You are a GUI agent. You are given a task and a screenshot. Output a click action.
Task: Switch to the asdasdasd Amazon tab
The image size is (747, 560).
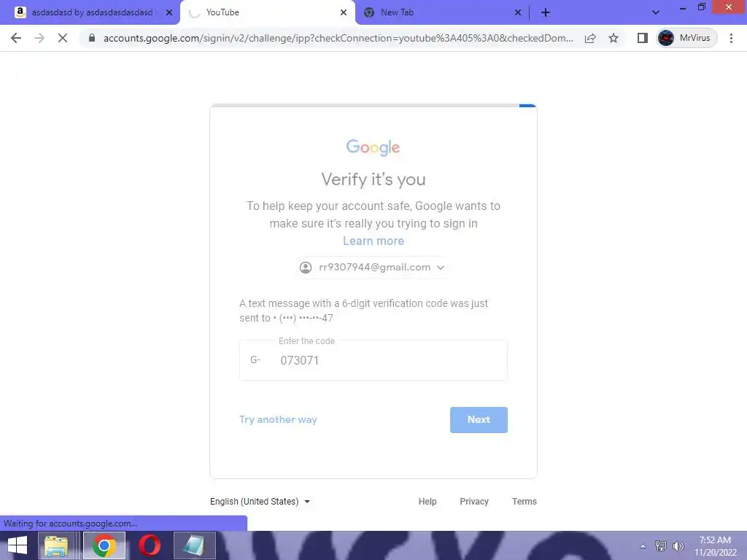coord(90,13)
